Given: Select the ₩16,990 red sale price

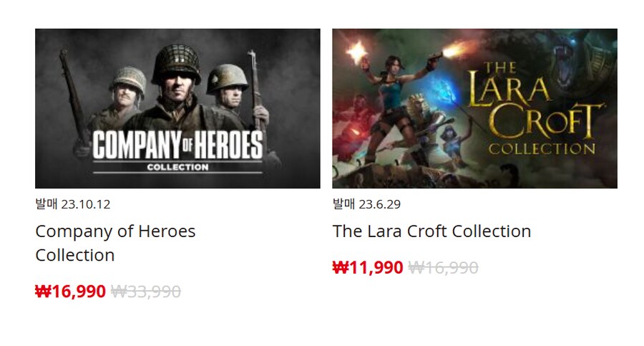Looking at the screenshot, I should 70,292.
